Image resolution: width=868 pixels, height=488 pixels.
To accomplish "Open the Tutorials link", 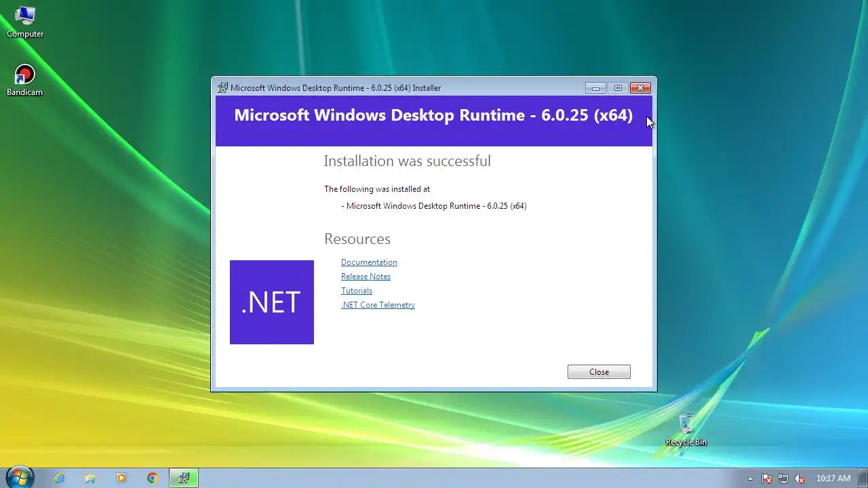I will click(x=357, y=291).
